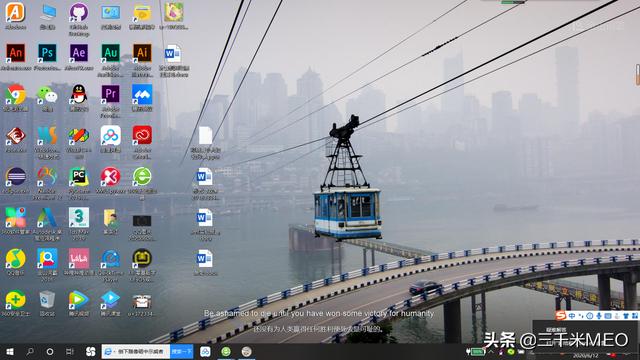The width and height of the screenshot is (640, 360).
Task: Launch Adobe Animate (An) shortcut
Action: (x=16, y=53)
